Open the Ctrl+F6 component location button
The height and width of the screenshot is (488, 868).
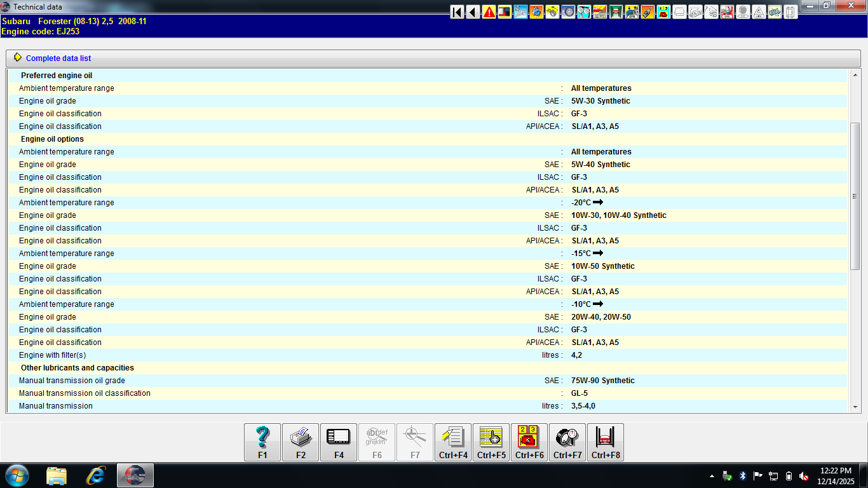(x=529, y=442)
